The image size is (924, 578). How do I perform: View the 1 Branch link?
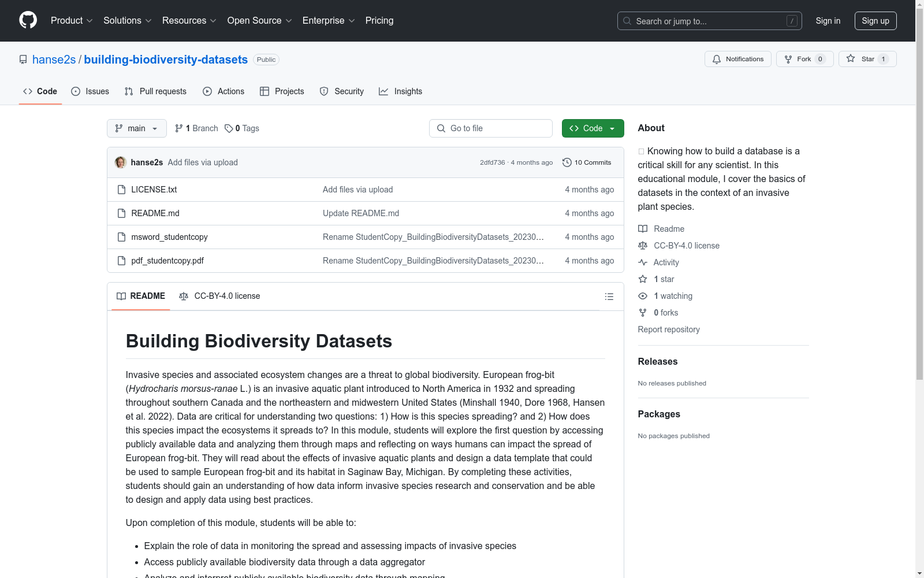click(x=197, y=128)
